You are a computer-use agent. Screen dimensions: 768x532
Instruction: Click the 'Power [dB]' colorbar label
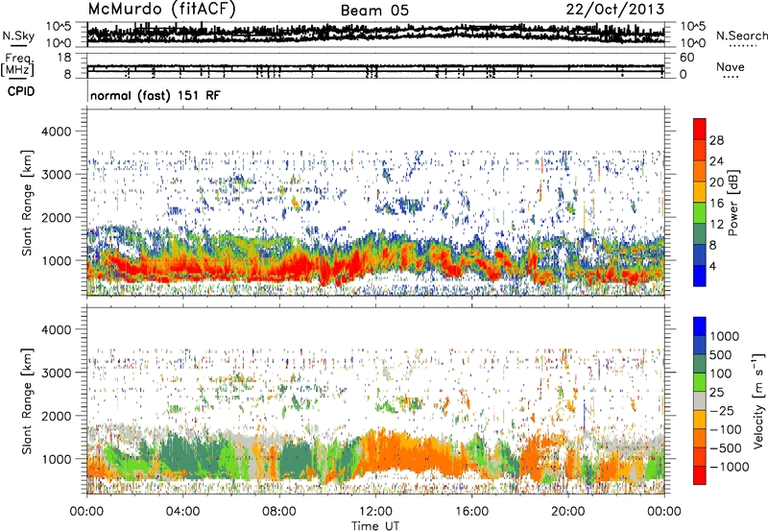coord(732,203)
